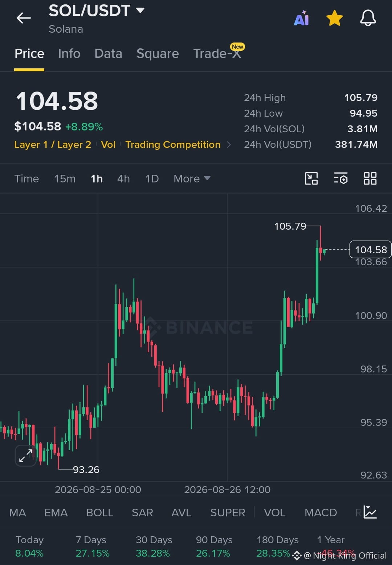Open the grid layout icon
392x565 pixels.
point(370,178)
